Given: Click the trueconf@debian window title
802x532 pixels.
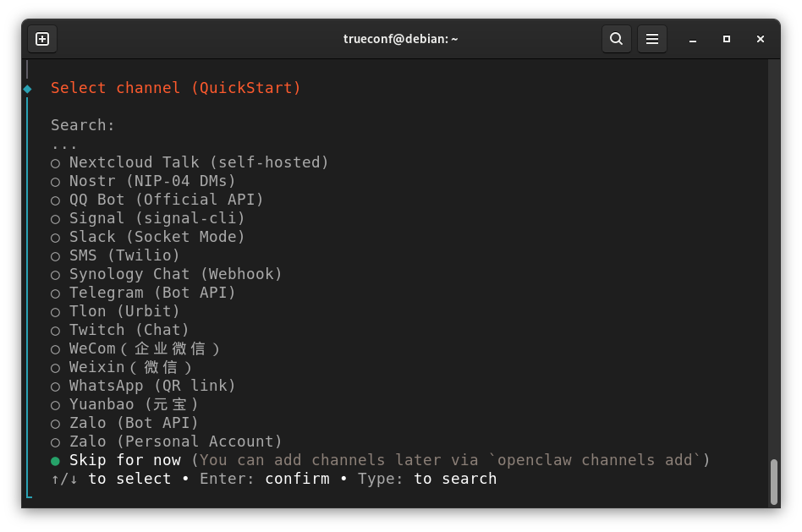Looking at the screenshot, I should point(400,39).
